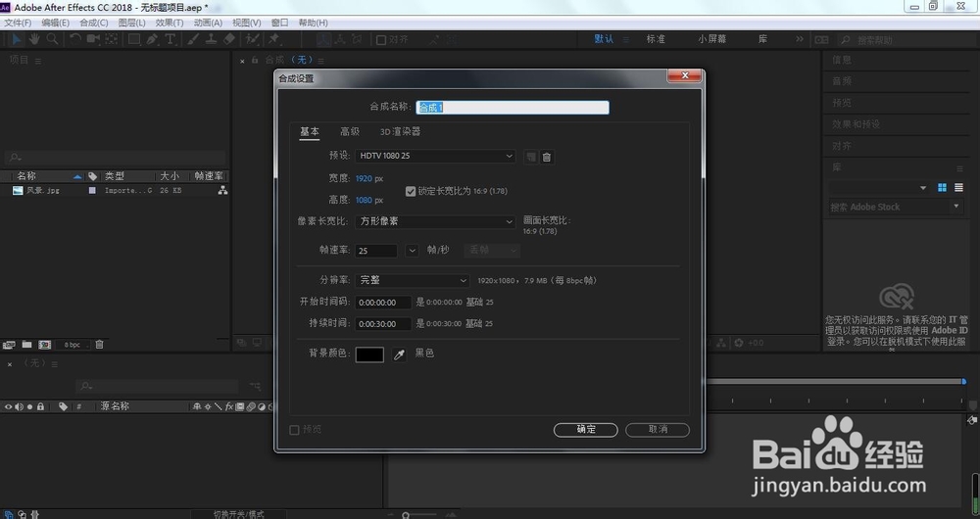Image resolution: width=980 pixels, height=519 pixels.
Task: Select the Pen tool
Action: [x=152, y=39]
